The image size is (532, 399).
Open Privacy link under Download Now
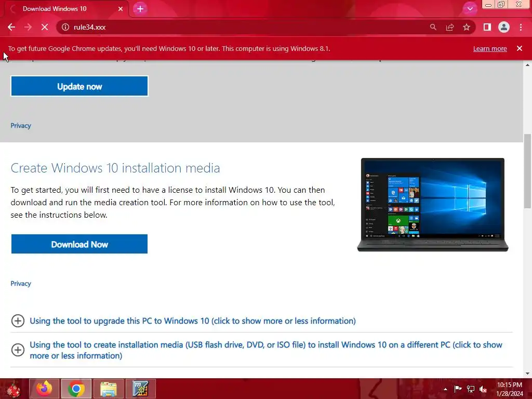[x=21, y=283]
